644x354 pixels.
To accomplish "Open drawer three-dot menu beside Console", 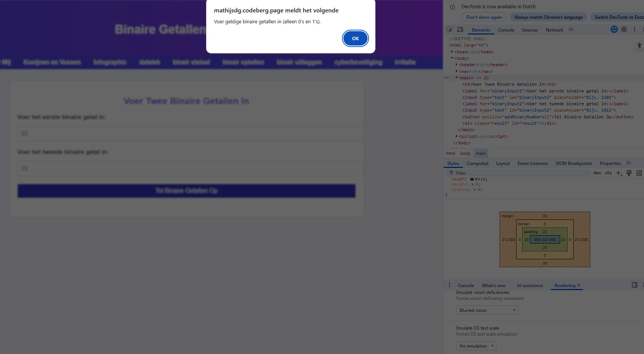I will tap(449, 285).
